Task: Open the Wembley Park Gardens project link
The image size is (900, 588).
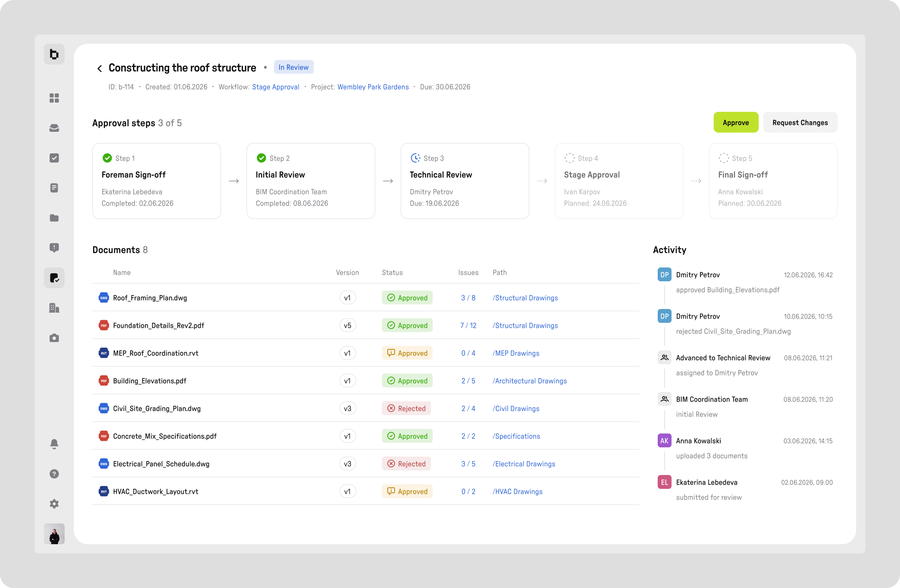Action: point(373,87)
